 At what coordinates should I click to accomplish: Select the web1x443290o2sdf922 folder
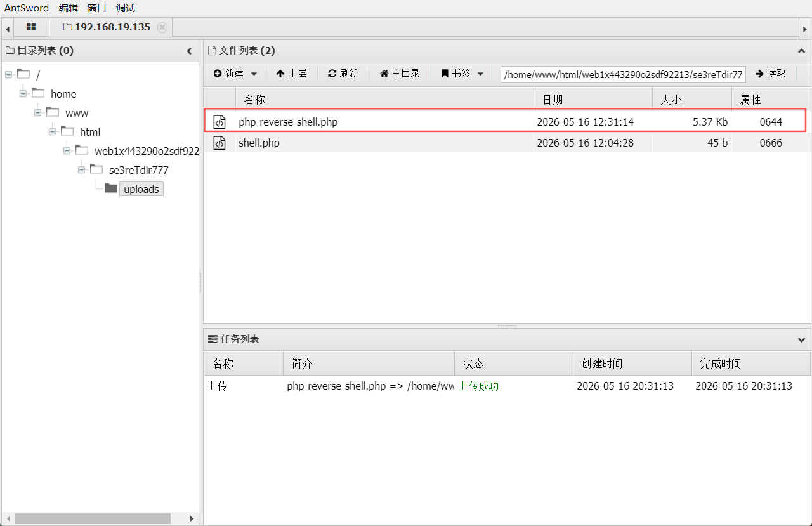click(x=147, y=151)
